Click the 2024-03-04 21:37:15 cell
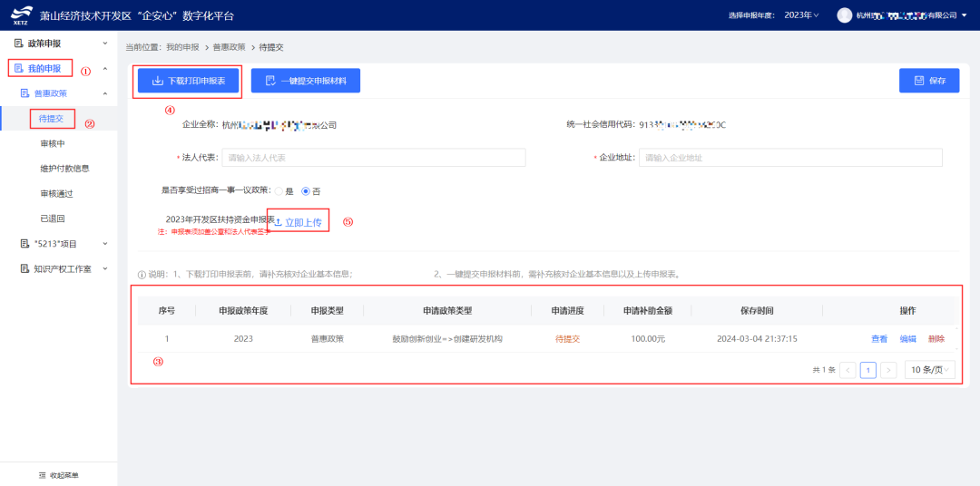980x486 pixels. tap(757, 339)
